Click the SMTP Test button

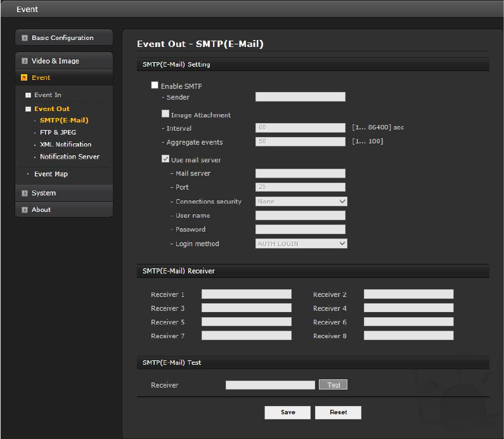click(x=333, y=385)
